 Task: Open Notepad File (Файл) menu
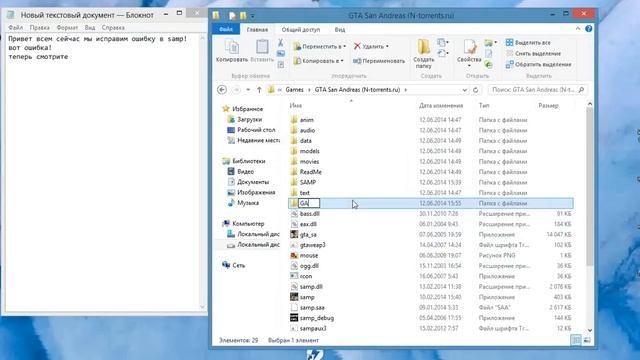[16, 27]
